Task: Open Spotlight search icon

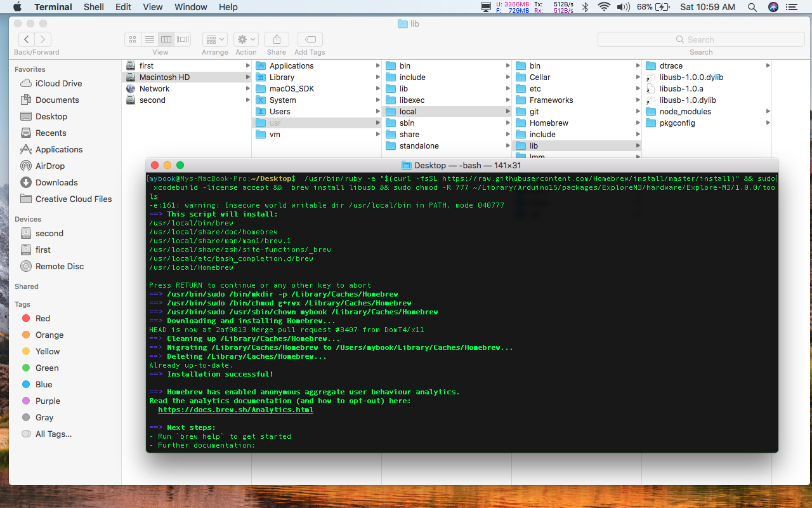Action: coord(752,7)
